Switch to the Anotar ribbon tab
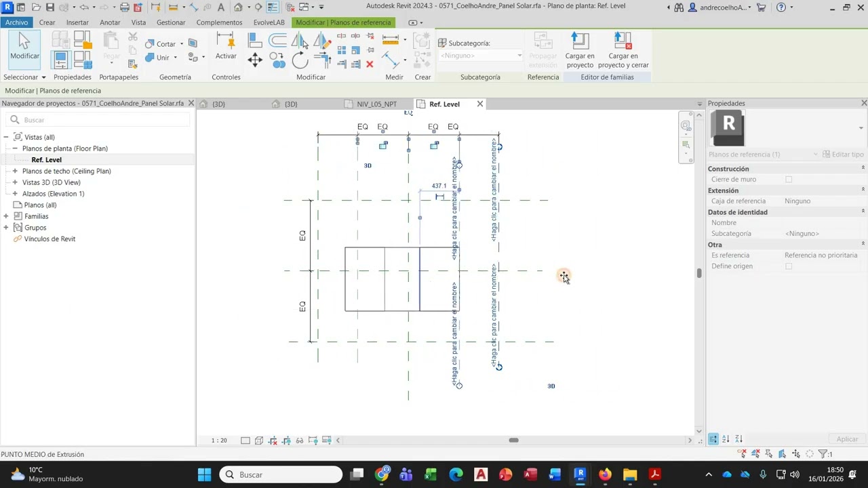Image resolution: width=868 pixels, height=488 pixels. [110, 22]
